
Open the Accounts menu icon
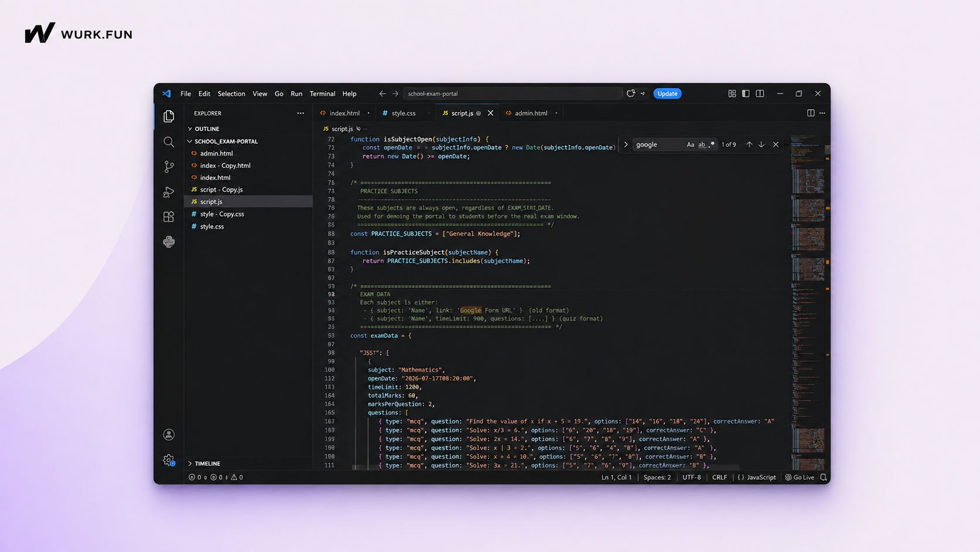[x=169, y=435]
